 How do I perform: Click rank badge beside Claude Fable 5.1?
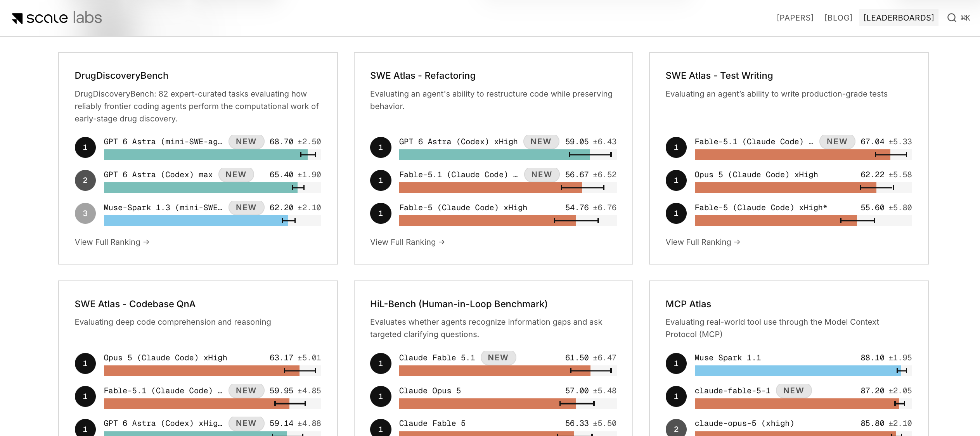click(381, 363)
